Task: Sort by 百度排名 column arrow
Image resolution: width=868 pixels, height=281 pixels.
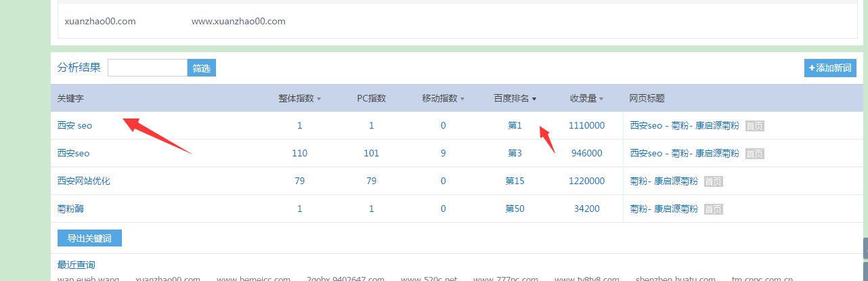Action: click(534, 99)
